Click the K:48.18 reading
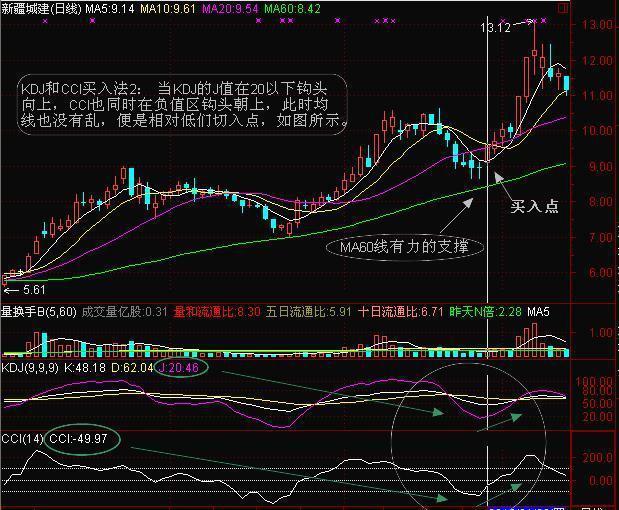Screen dimensions: 619x510 point(85,368)
